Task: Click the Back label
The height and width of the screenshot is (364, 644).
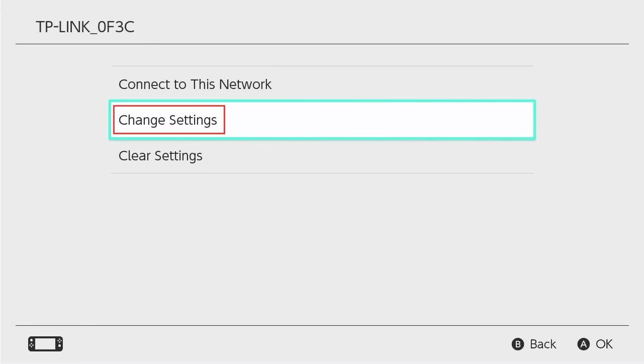Action: coord(543,344)
